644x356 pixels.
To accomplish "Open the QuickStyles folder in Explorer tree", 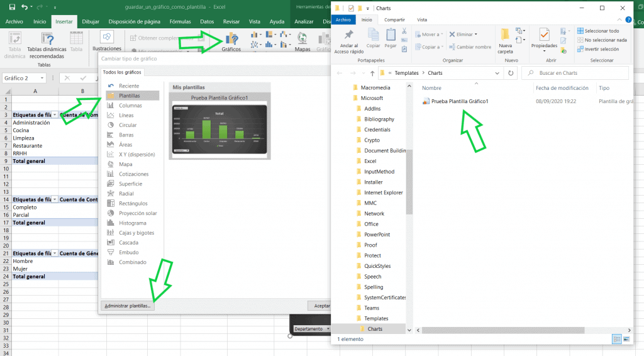I will click(377, 266).
